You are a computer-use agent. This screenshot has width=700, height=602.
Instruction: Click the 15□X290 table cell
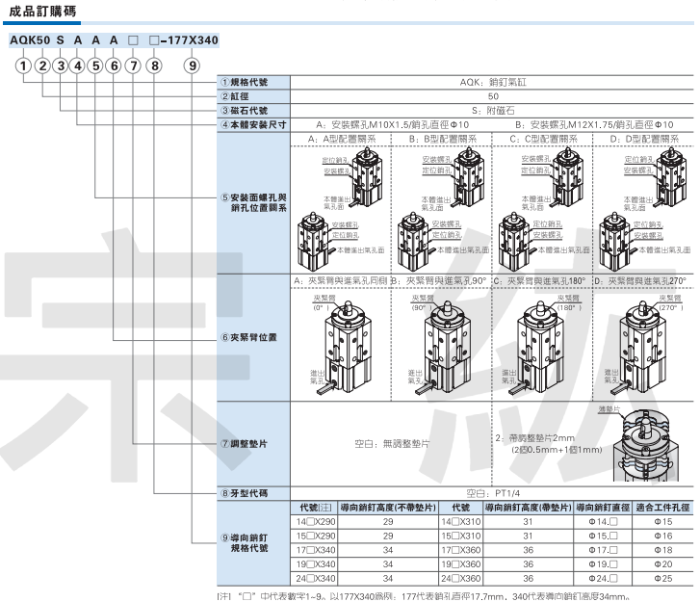316,536
